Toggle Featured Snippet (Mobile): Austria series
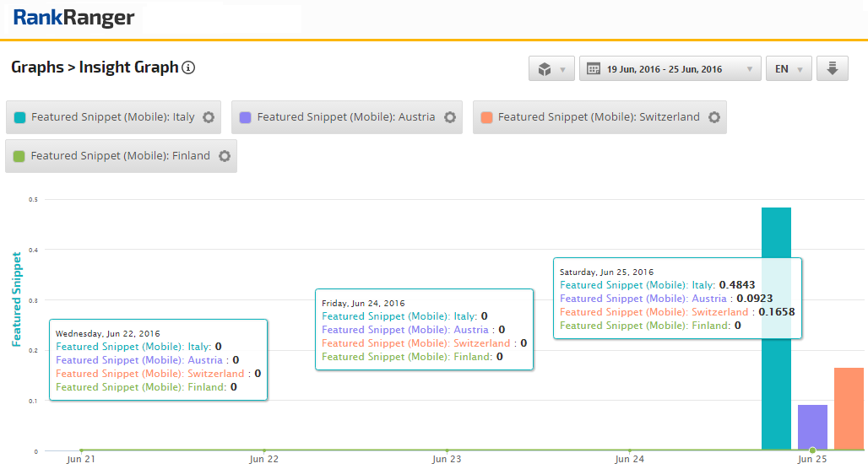This screenshot has height=469, width=868. tap(345, 117)
